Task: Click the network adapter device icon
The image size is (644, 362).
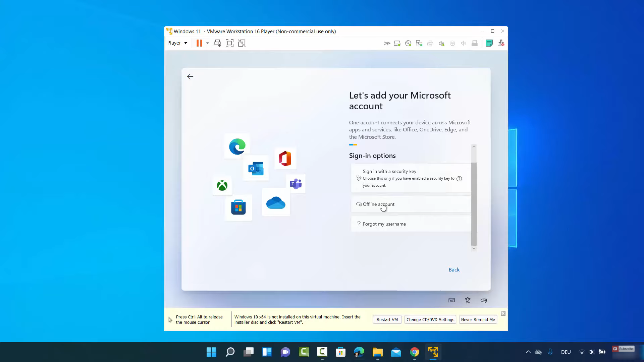Action: [419, 43]
